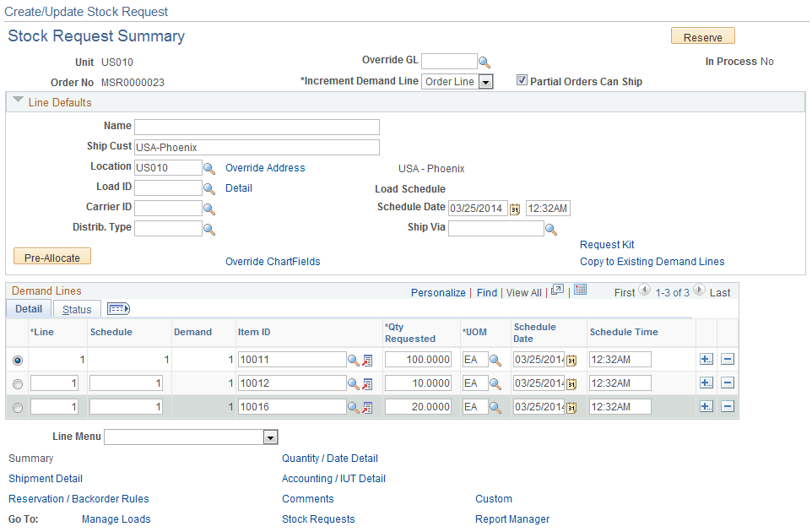Add a new demand line row
This screenshot has height=532, width=812.
click(x=706, y=359)
